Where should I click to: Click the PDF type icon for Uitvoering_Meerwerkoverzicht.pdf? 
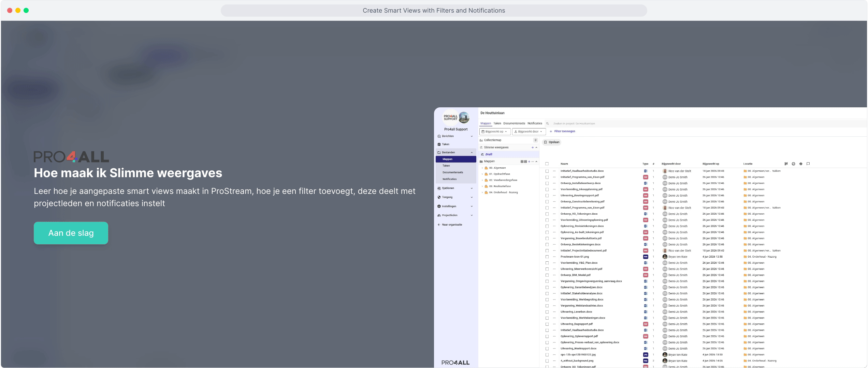click(x=646, y=269)
